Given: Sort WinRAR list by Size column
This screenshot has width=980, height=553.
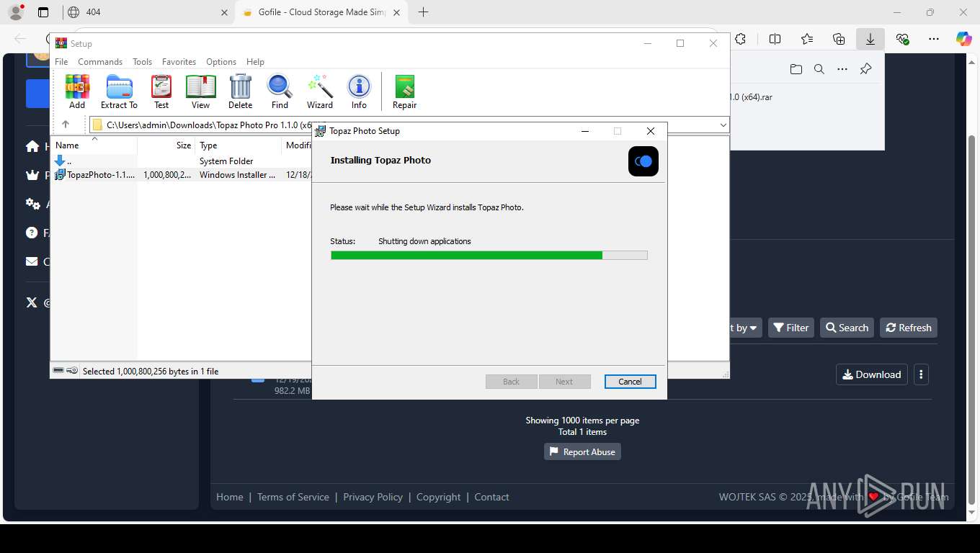Looking at the screenshot, I should [166, 145].
